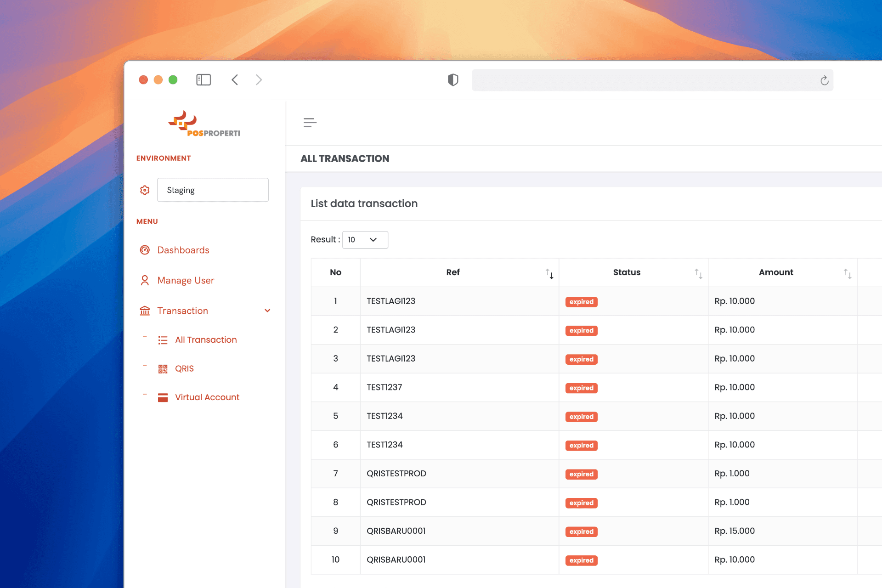Image resolution: width=882 pixels, height=588 pixels.
Task: Sort table by Ref column
Action: coord(549,274)
